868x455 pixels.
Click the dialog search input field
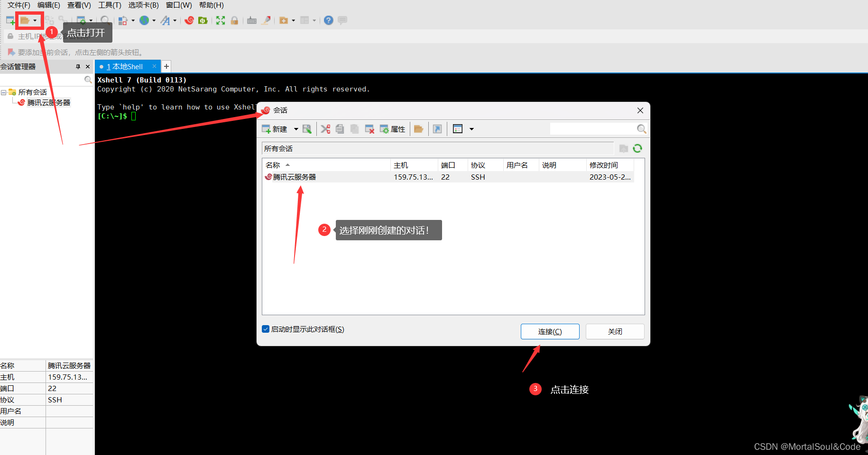pos(593,129)
